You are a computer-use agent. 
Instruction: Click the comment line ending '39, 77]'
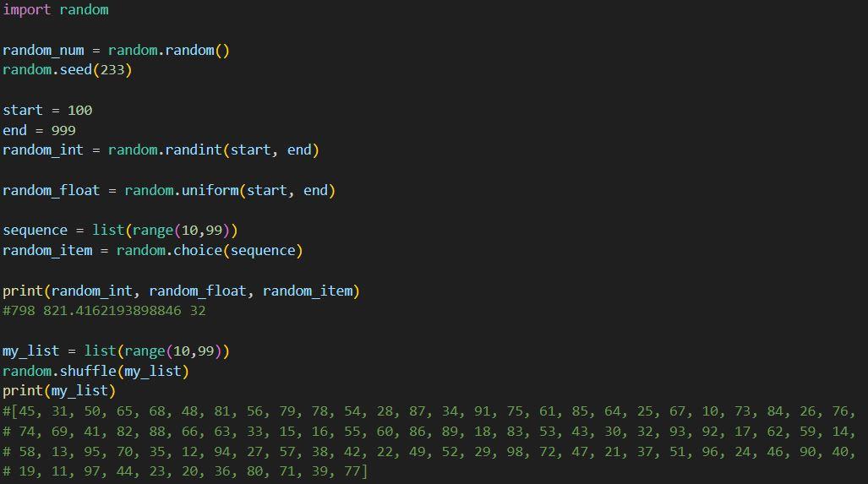click(x=185, y=471)
